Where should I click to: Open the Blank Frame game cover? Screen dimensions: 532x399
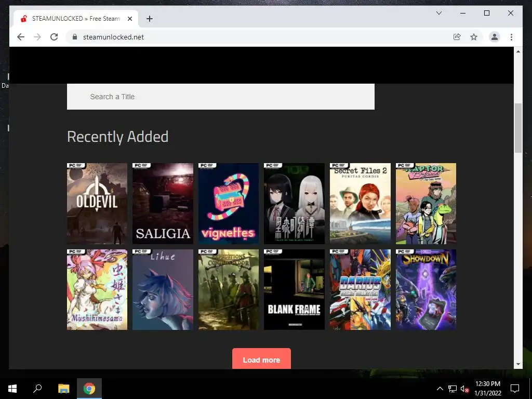pos(294,290)
